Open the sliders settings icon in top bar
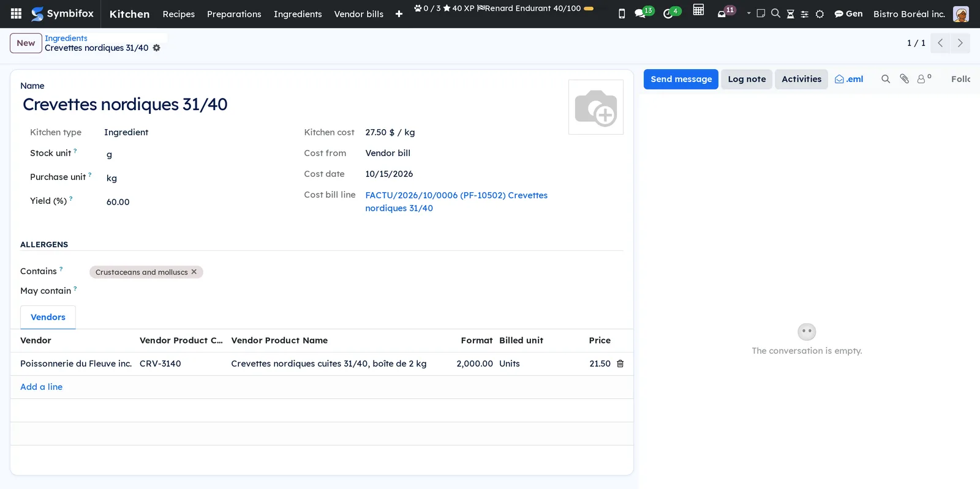Image resolution: width=980 pixels, height=489 pixels. [805, 14]
